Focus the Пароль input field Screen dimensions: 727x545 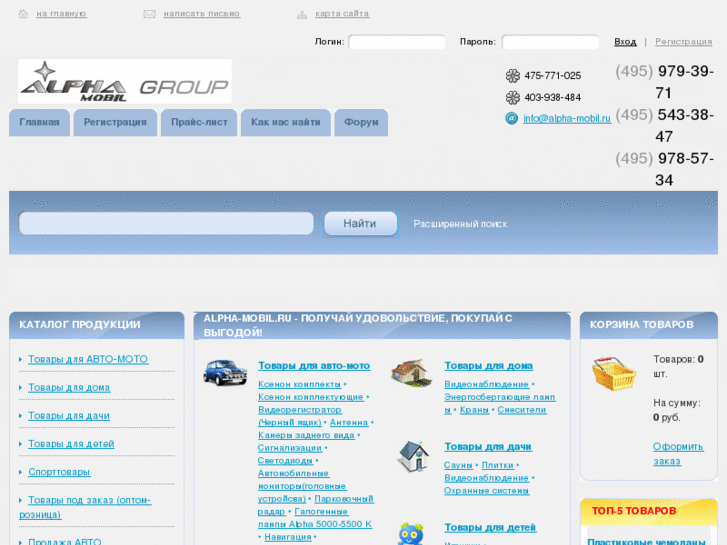coord(550,42)
